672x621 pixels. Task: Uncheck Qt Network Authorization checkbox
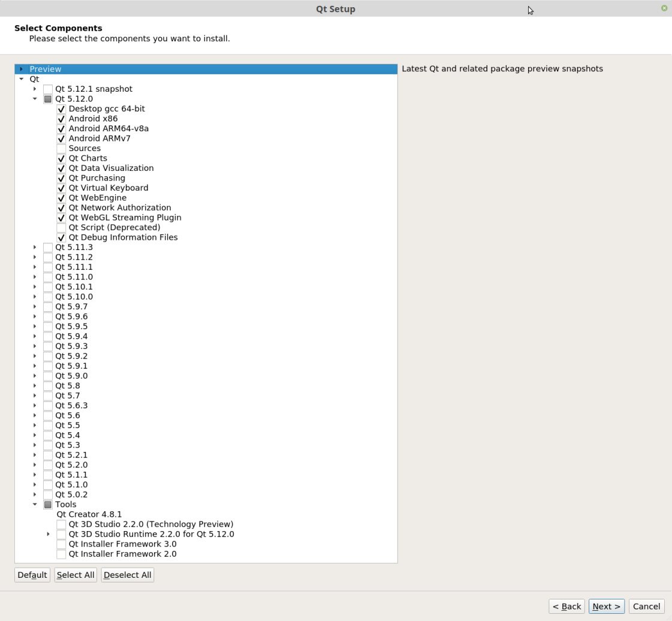(61, 208)
